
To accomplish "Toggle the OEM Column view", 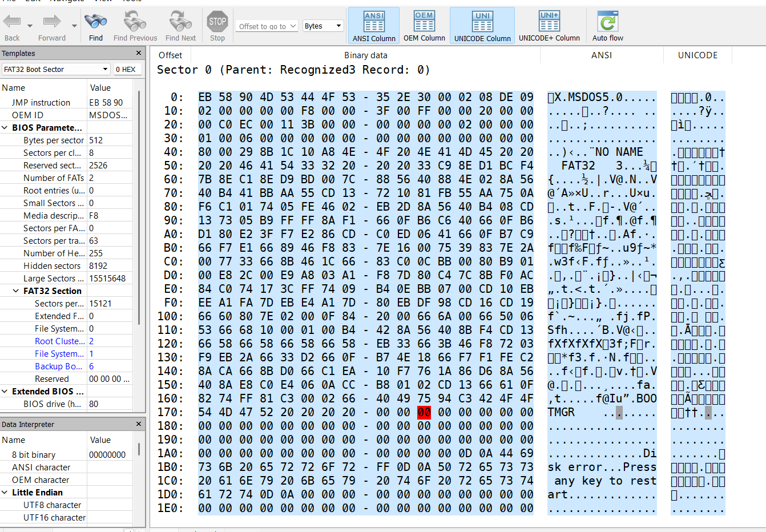I will click(x=424, y=26).
